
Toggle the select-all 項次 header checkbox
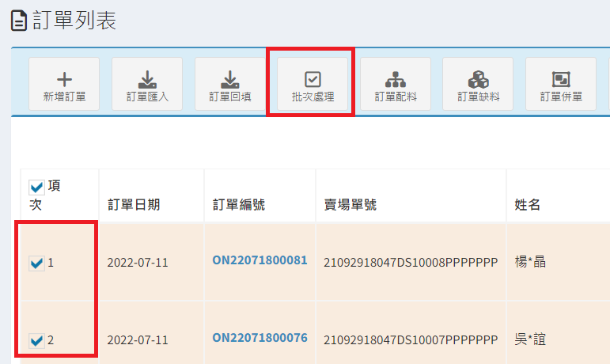(36, 187)
